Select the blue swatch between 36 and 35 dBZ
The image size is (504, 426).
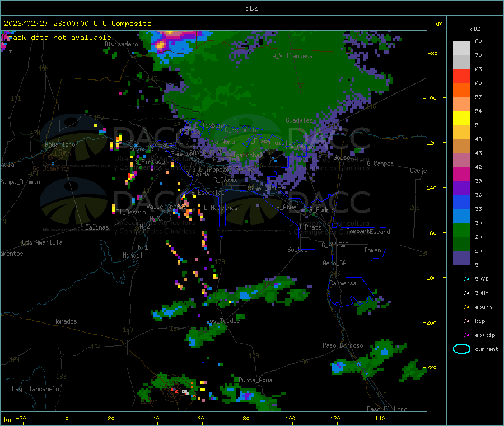461,202
